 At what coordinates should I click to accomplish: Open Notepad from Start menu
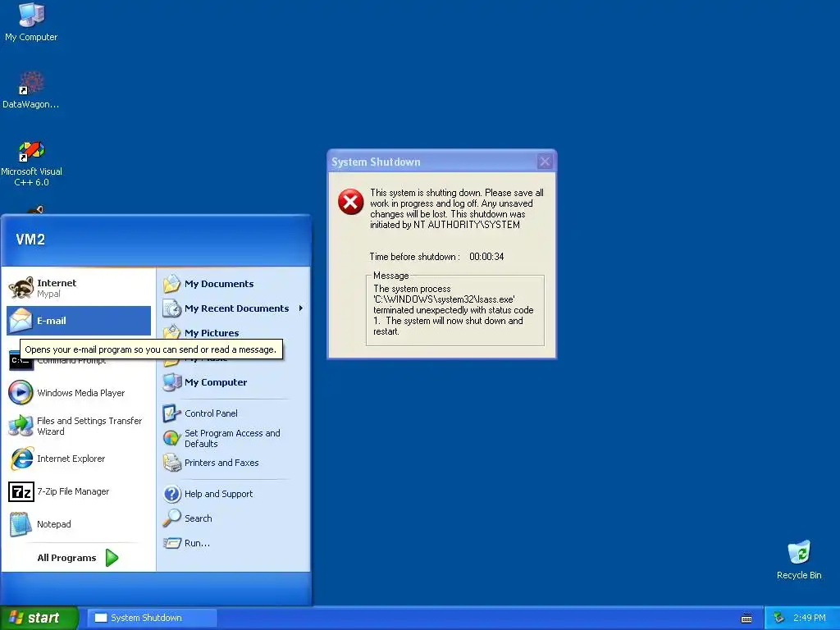tap(79, 524)
